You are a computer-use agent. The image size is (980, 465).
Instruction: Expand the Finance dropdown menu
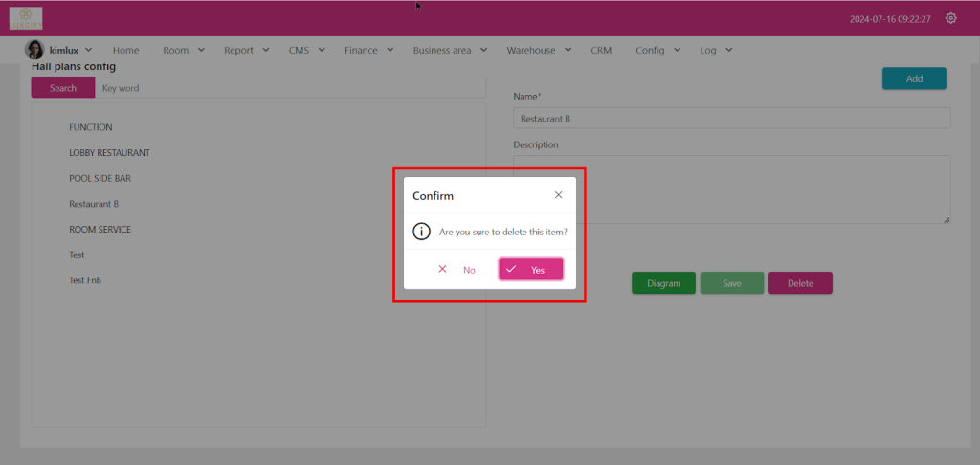pyautogui.click(x=368, y=50)
